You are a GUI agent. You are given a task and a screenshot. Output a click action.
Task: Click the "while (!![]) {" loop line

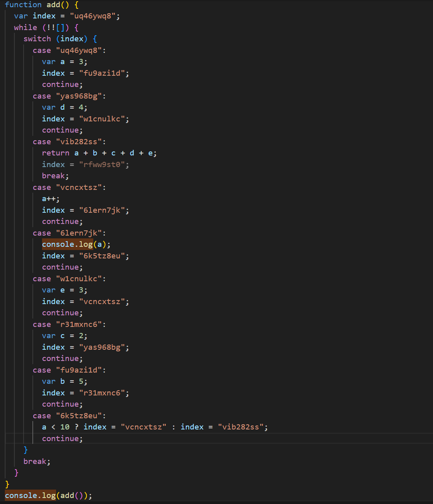tap(46, 28)
